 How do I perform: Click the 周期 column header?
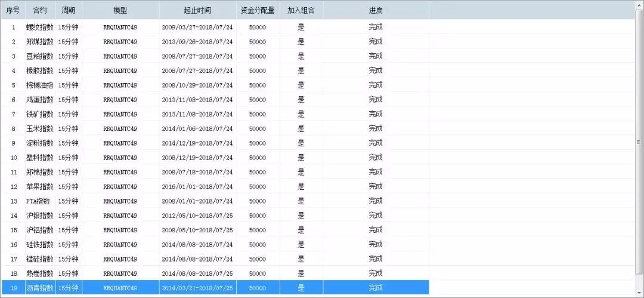(69, 10)
